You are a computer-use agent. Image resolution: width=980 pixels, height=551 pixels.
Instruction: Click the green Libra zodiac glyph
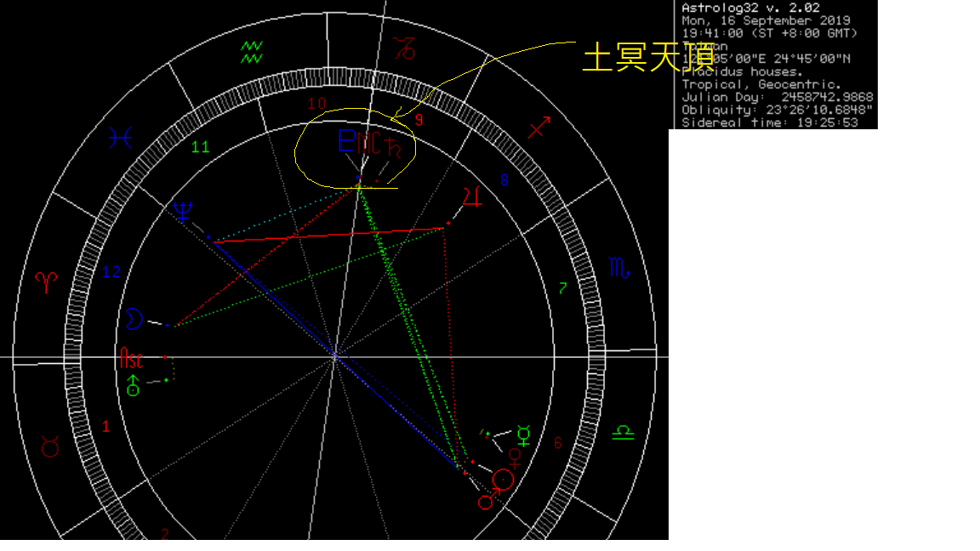623,432
